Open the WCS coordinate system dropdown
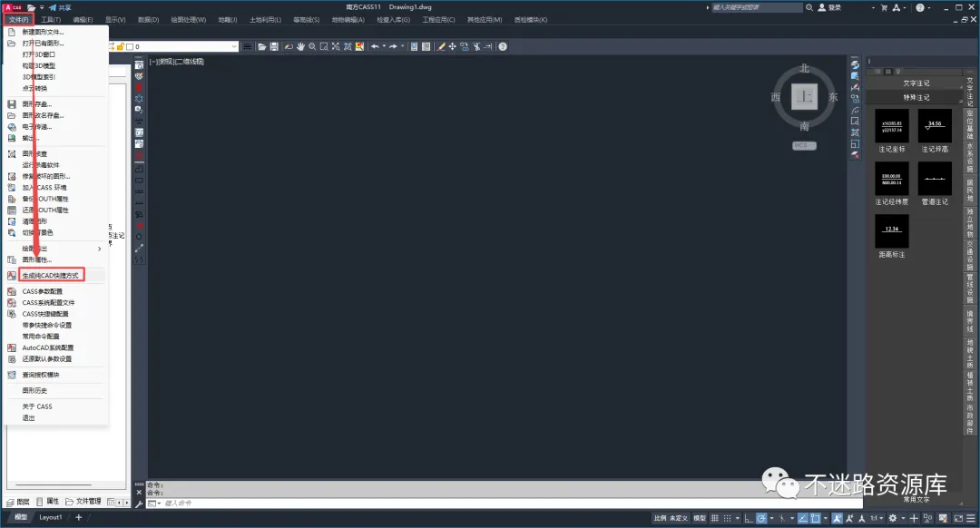The image size is (980, 528). (x=804, y=145)
